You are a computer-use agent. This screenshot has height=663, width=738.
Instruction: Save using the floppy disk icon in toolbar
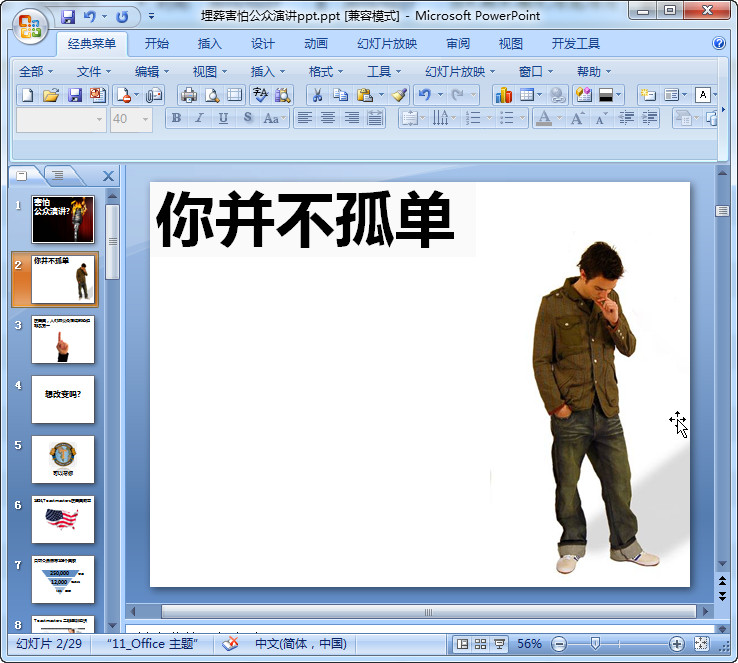point(75,95)
